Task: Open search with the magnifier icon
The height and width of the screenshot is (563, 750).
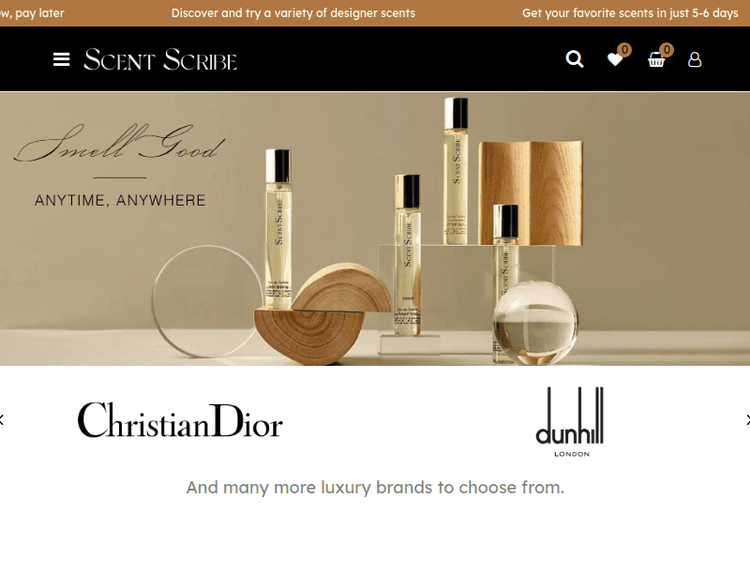Action: 574,59
